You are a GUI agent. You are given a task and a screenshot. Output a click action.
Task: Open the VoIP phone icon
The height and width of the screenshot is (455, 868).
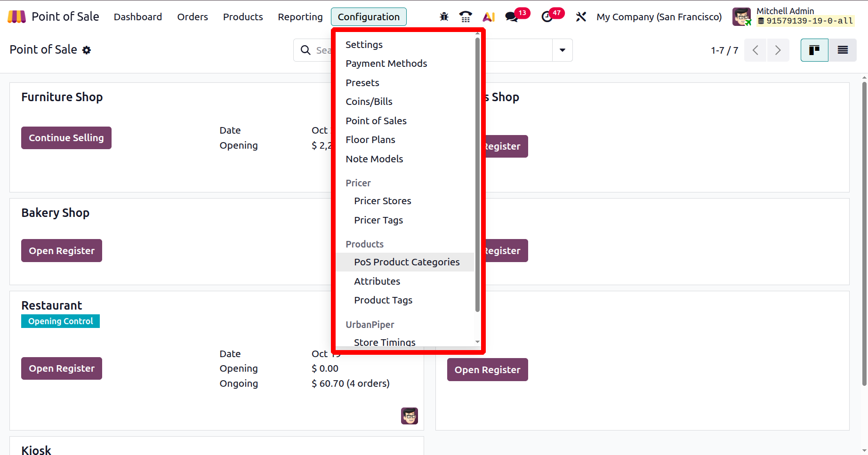click(466, 17)
